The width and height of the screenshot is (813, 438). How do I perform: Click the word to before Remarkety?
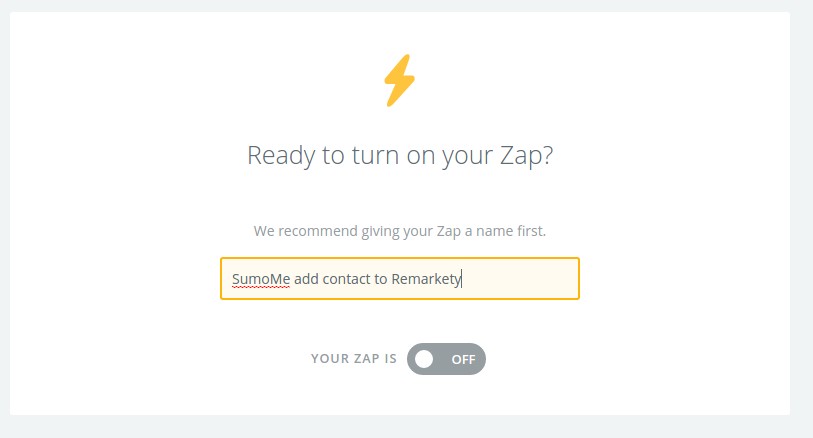[381, 279]
